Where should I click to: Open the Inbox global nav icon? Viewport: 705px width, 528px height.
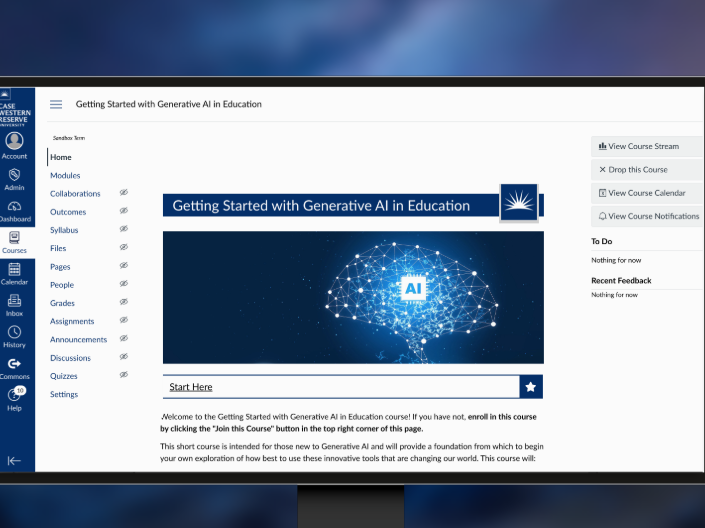pos(14,300)
